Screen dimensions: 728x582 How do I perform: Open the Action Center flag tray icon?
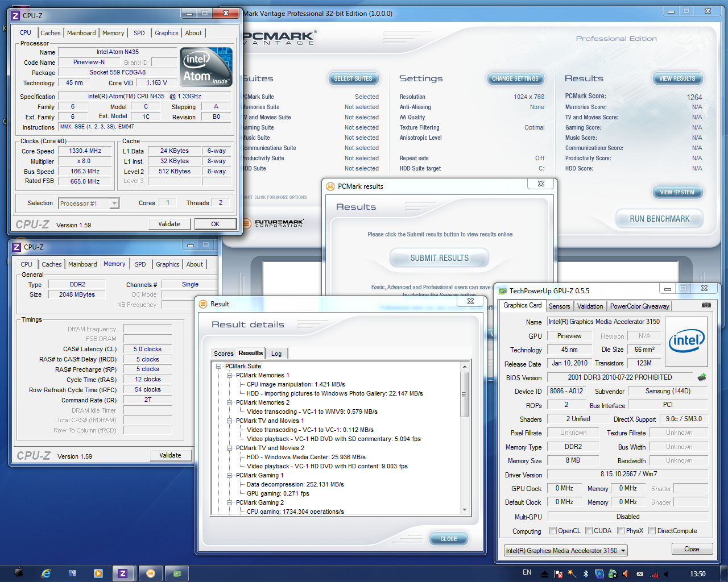click(x=559, y=574)
